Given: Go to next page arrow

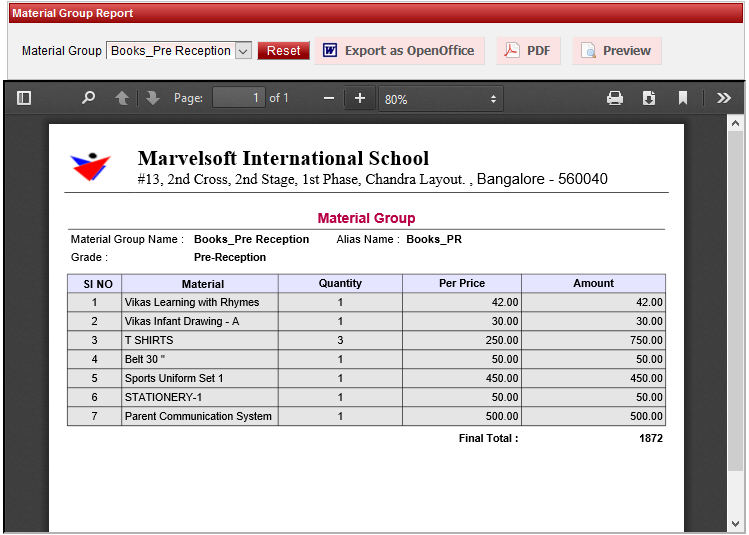Looking at the screenshot, I should pyautogui.click(x=152, y=98).
